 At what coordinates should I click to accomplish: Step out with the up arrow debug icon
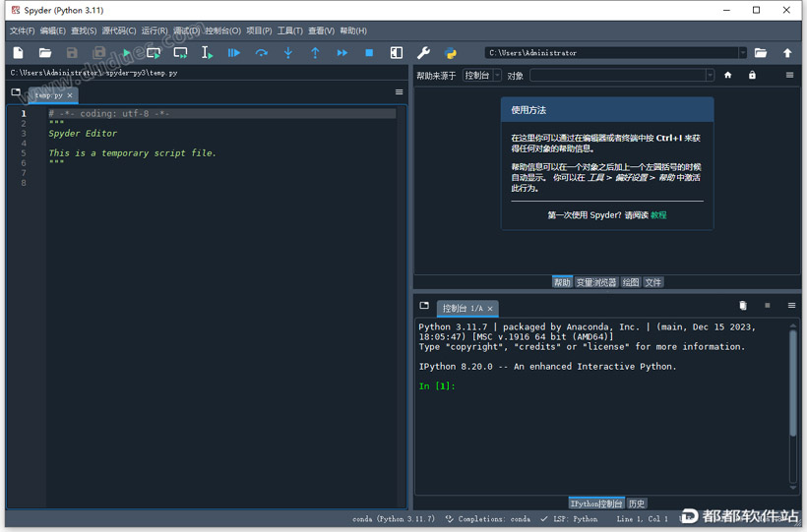315,52
